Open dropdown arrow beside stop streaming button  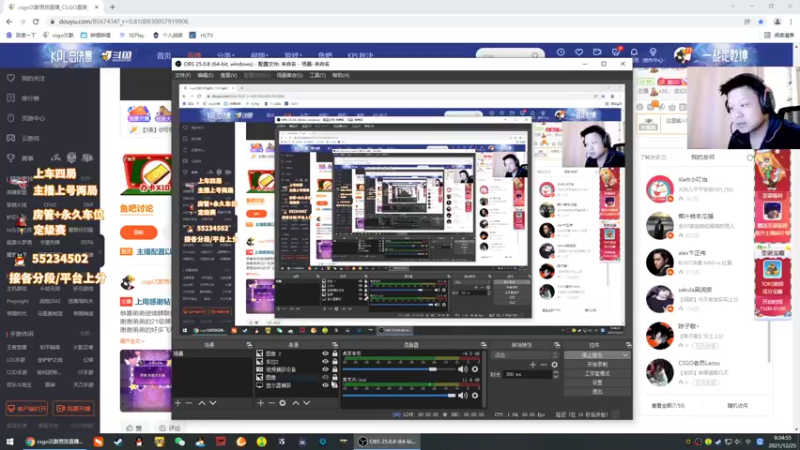click(x=625, y=355)
